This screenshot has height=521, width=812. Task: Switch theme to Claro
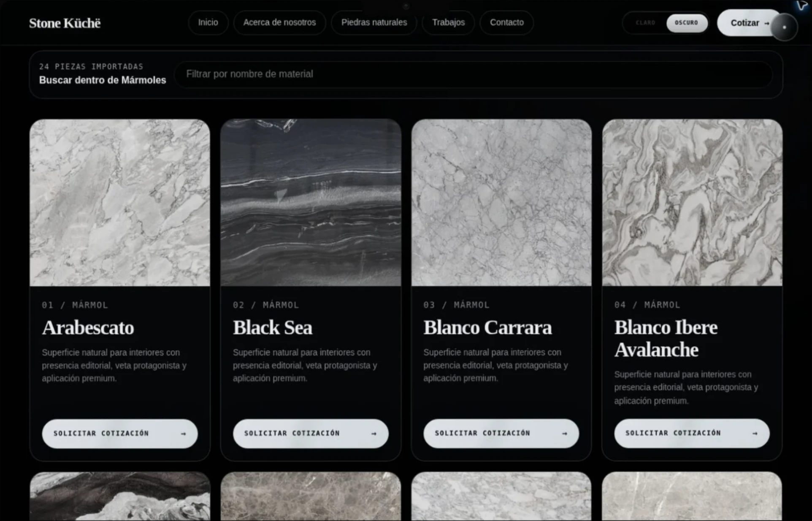pyautogui.click(x=645, y=23)
